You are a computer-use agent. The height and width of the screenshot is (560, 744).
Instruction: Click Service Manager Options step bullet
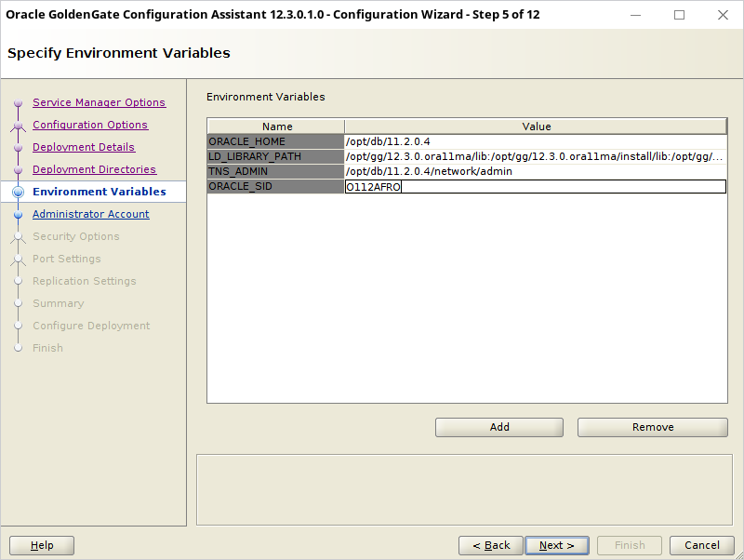[18, 102]
